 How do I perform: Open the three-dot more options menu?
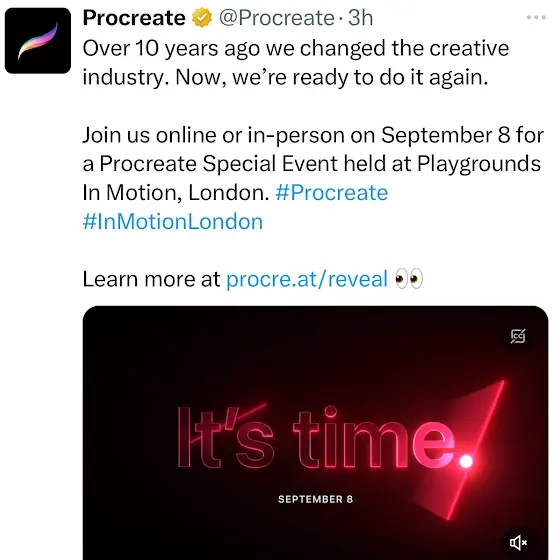(536, 17)
